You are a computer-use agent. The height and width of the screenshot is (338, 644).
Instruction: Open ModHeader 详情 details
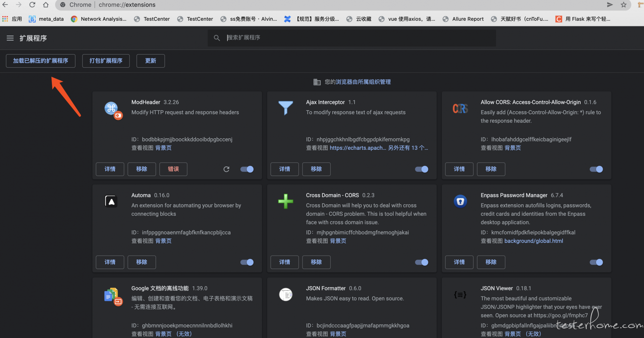(110, 169)
